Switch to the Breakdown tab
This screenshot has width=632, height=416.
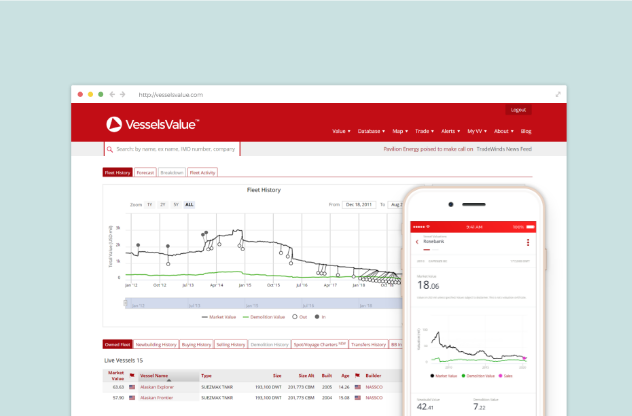[x=172, y=173]
